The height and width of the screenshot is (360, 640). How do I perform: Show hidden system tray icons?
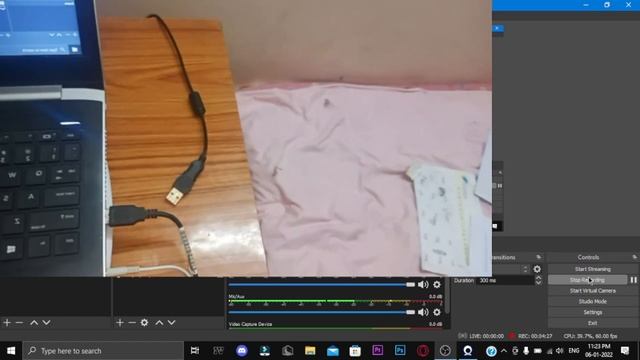[504, 351]
